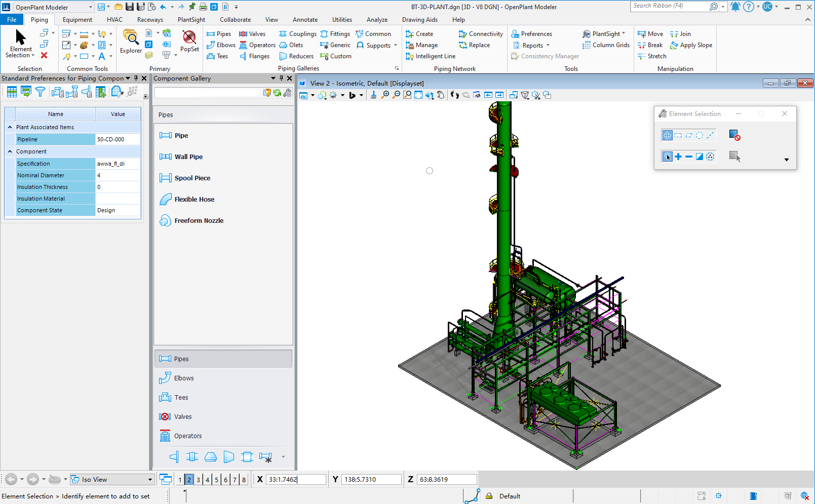
Task: Select the Block selection method
Action: click(678, 135)
